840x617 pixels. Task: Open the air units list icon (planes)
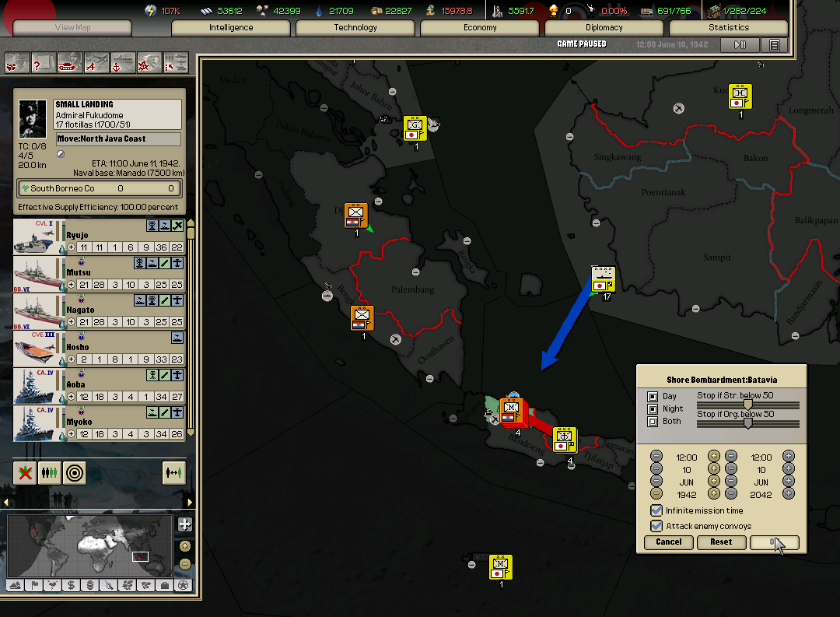point(96,61)
